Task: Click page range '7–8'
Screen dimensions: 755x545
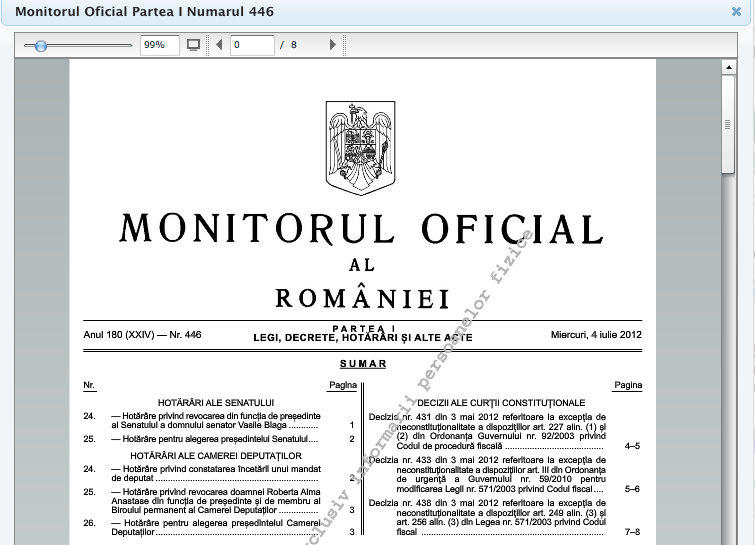Action: (x=632, y=532)
